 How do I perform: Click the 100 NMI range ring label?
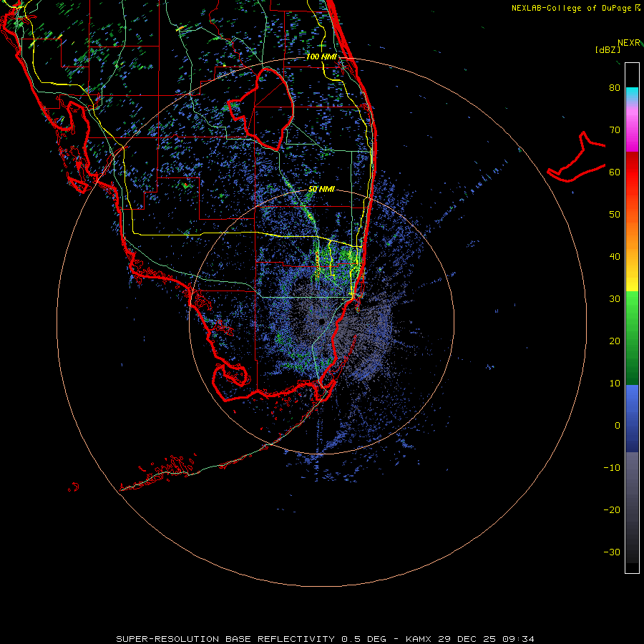[x=321, y=57]
